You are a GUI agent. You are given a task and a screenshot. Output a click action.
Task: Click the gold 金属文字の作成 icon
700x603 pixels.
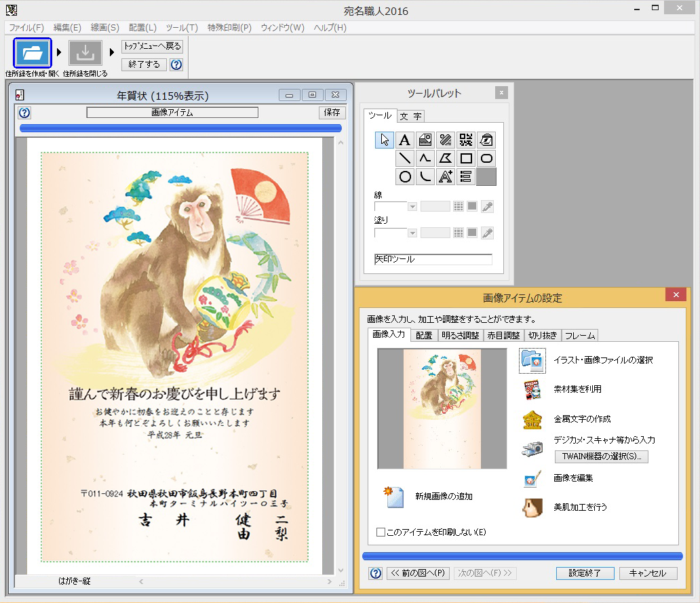532,420
